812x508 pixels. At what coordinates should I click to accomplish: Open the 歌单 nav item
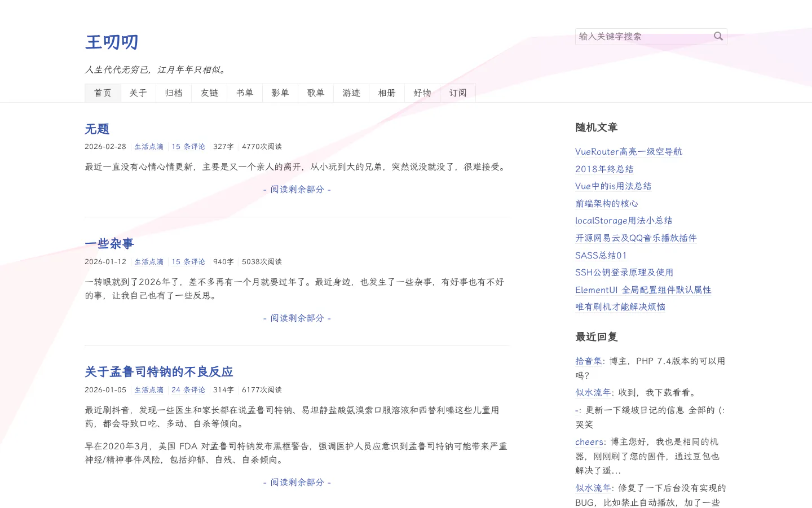[x=316, y=93]
